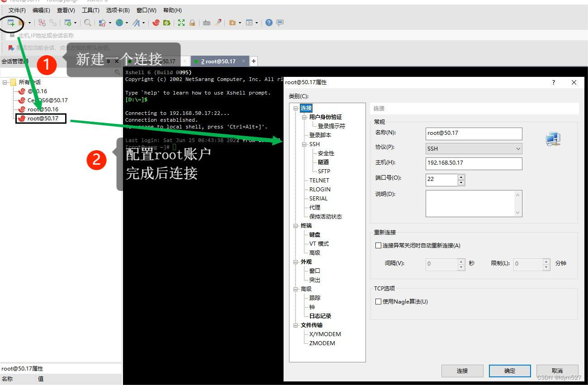Click the 名称 input field
This screenshot has height=385, width=588.
[x=474, y=133]
